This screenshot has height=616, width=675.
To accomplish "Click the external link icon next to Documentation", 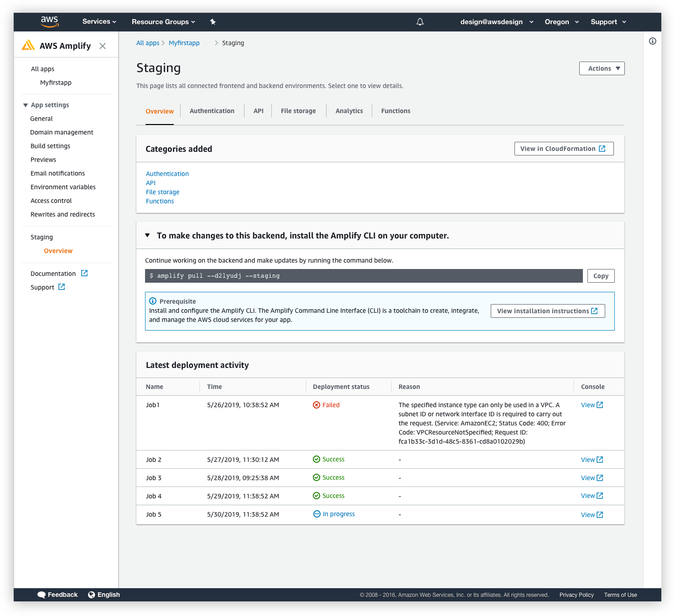I will (84, 273).
